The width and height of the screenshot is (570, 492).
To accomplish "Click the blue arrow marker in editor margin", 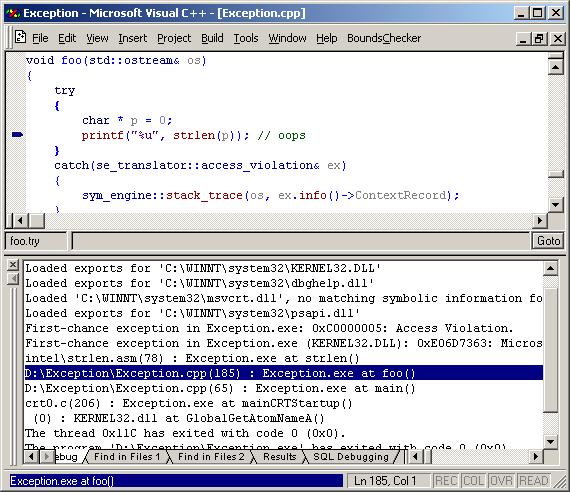I will pyautogui.click(x=17, y=135).
